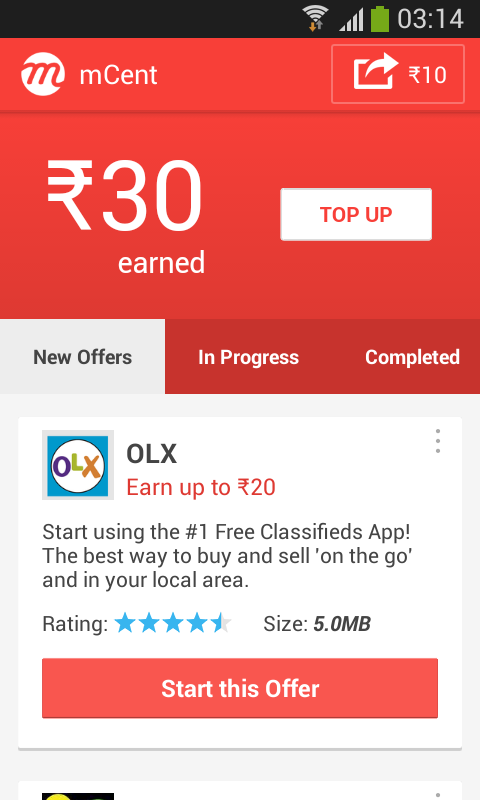
Task: Tap the second offer's app icon
Action: click(x=78, y=796)
